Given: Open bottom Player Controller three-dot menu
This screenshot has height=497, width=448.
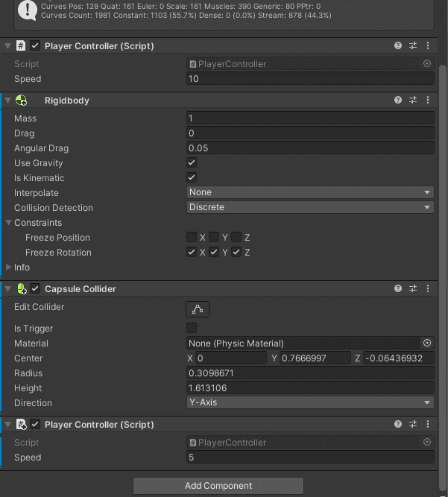Looking at the screenshot, I should click(x=428, y=424).
